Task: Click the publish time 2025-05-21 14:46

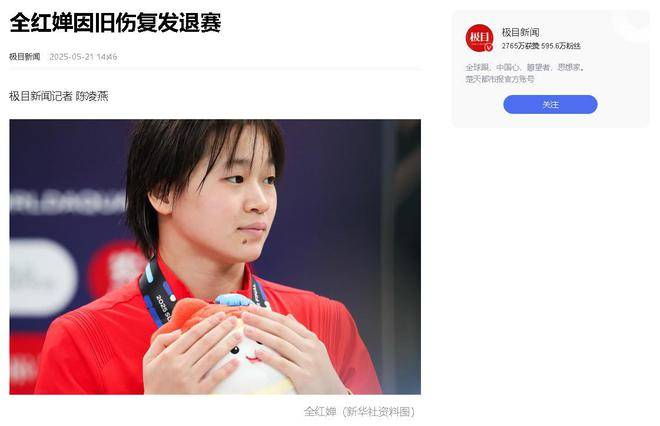Action: 83,57
